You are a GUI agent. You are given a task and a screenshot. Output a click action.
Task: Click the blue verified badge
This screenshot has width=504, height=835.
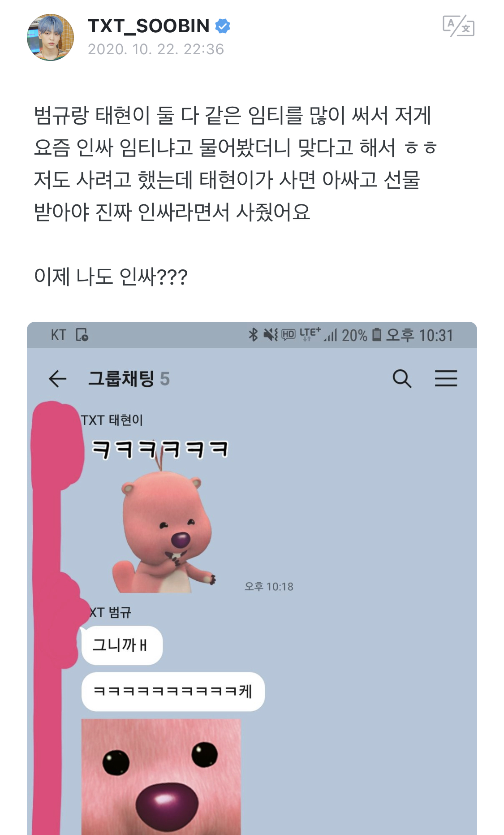point(223,26)
